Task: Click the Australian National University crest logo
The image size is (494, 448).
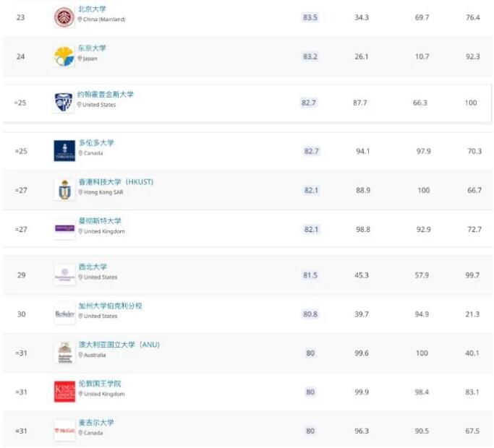Action: (x=65, y=353)
